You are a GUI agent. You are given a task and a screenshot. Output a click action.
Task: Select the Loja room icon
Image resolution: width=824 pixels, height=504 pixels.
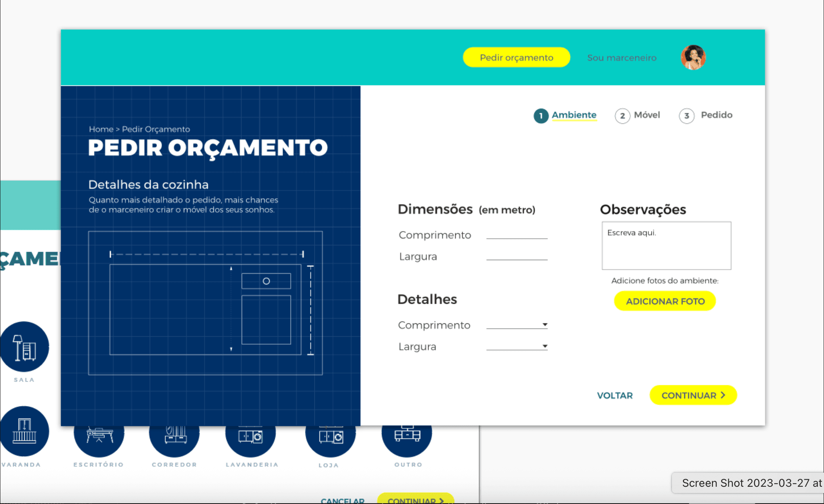coord(330,441)
